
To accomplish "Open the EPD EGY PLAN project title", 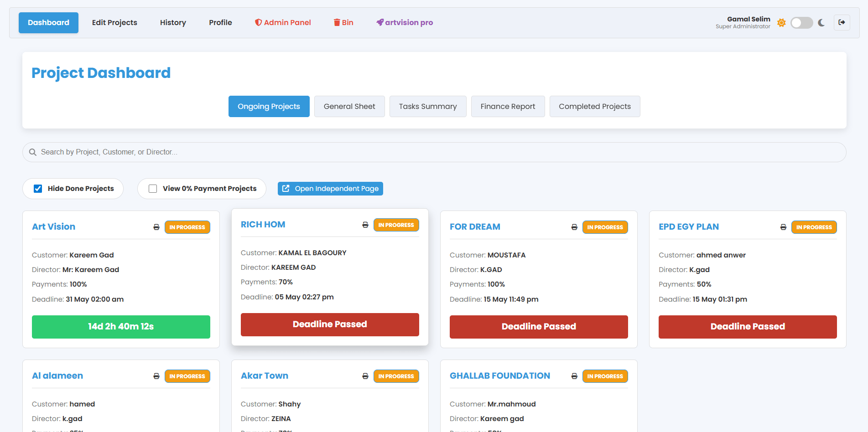I will tap(689, 227).
